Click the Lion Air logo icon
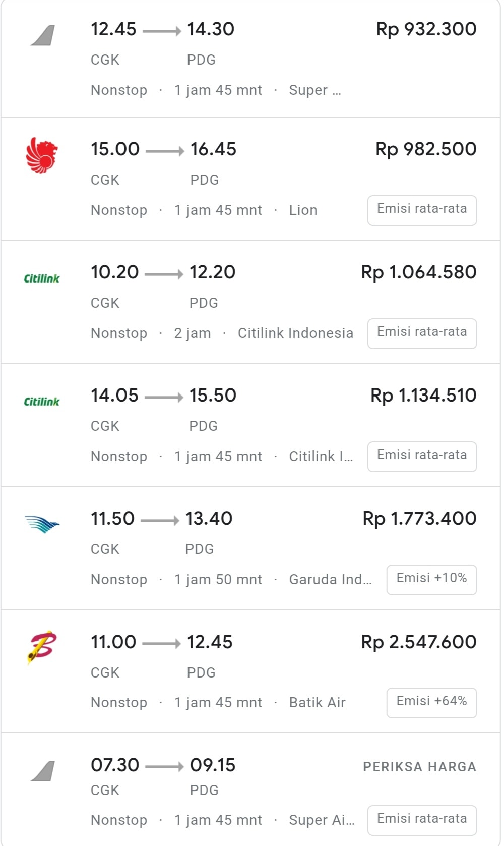 pyautogui.click(x=42, y=155)
